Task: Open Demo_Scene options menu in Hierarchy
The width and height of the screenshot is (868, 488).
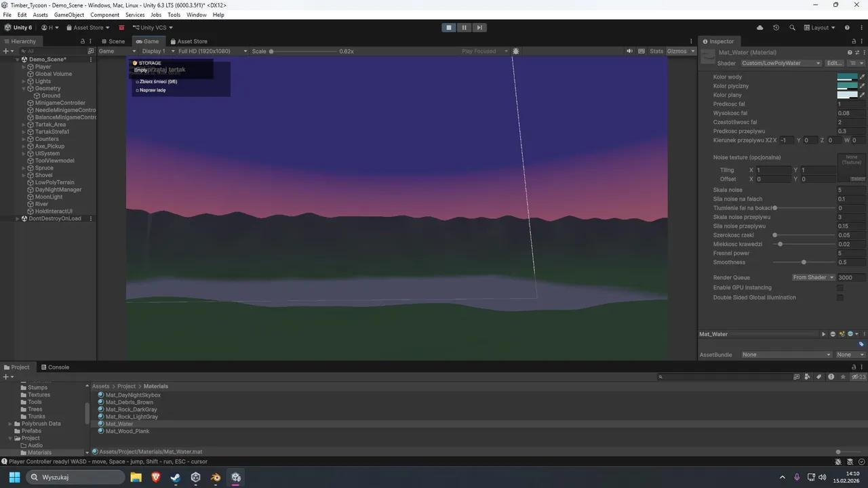Action: point(91,60)
